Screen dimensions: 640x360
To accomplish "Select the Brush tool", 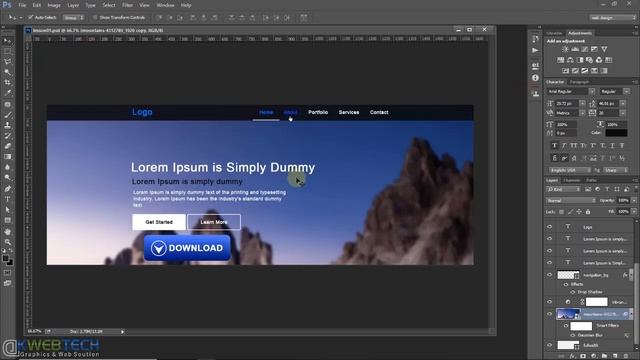I will [x=7, y=115].
